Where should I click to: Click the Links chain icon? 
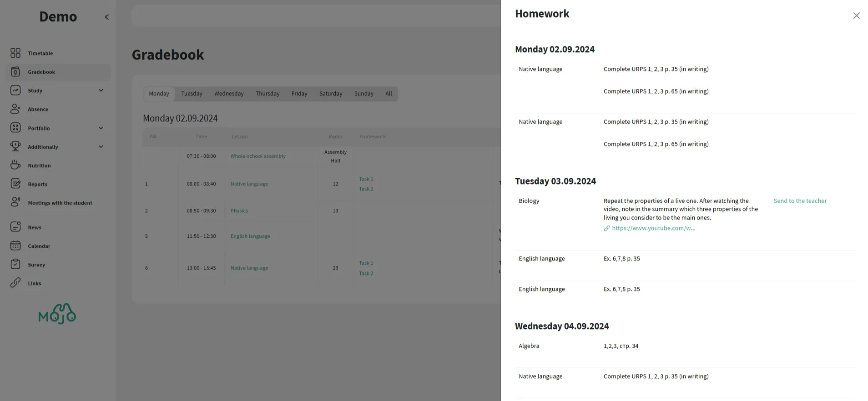(15, 283)
